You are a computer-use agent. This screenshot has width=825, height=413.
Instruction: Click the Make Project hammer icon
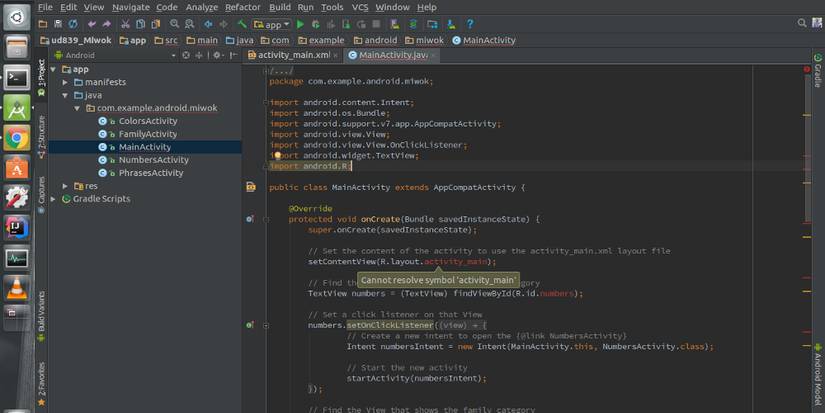[242, 24]
